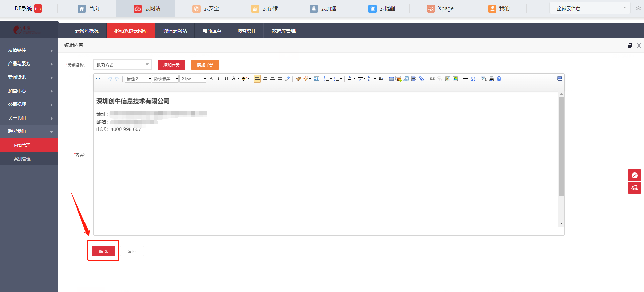Open the line height dropdown
This screenshot has height=292, width=644.
coord(372,79)
